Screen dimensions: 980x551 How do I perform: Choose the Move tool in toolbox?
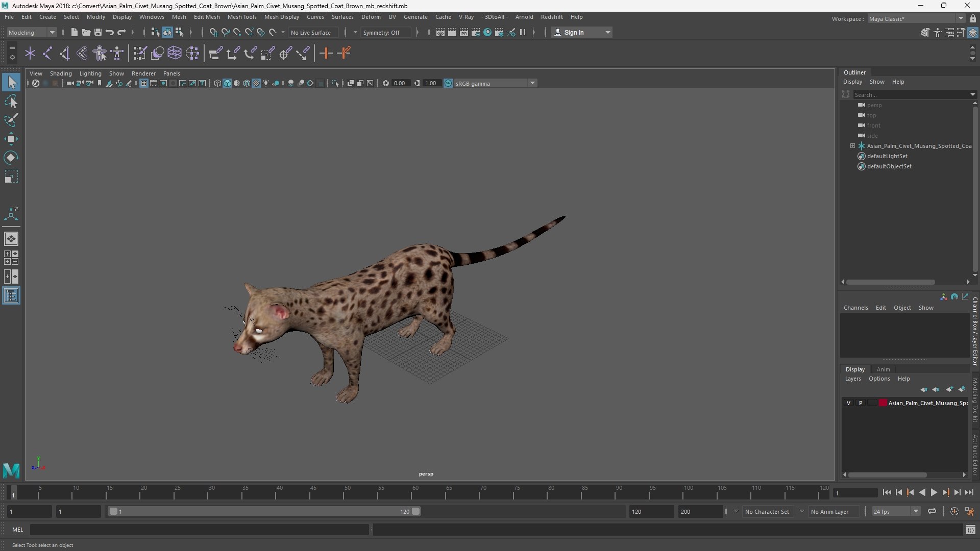11,139
